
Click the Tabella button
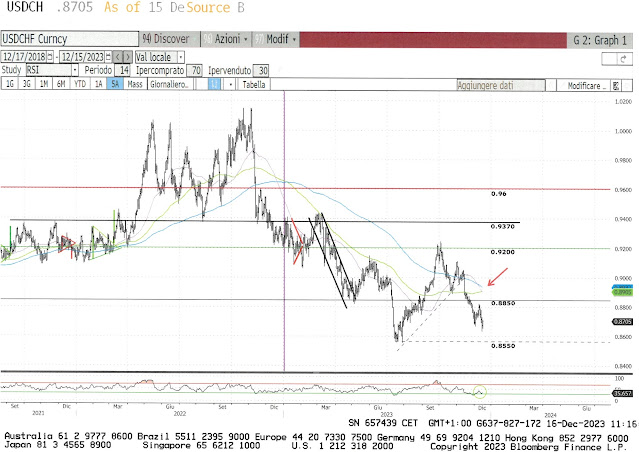pyautogui.click(x=253, y=84)
